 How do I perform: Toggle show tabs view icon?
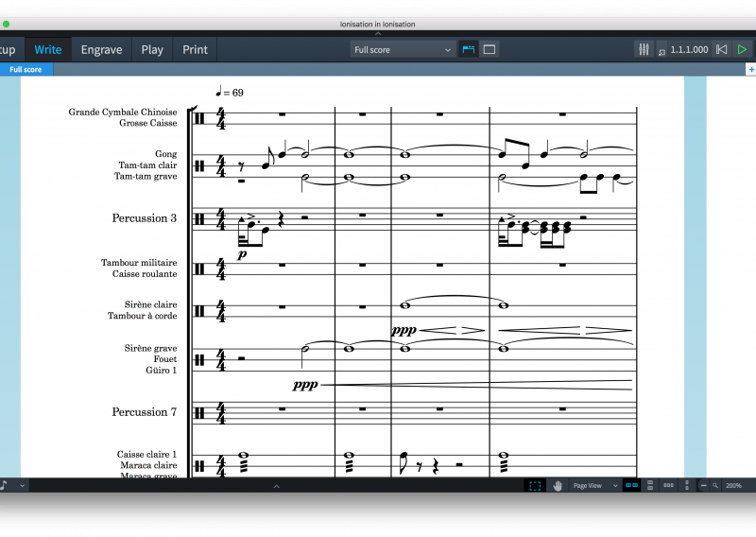click(x=468, y=49)
